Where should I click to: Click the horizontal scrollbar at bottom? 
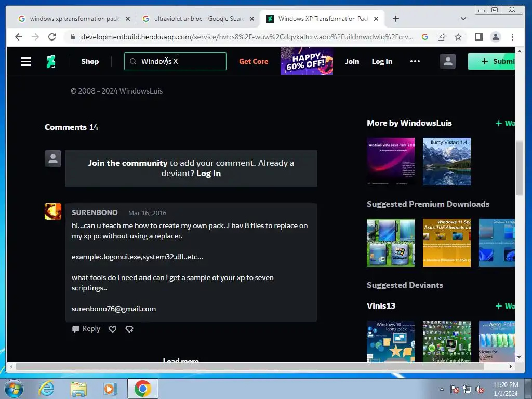pyautogui.click(x=249, y=366)
